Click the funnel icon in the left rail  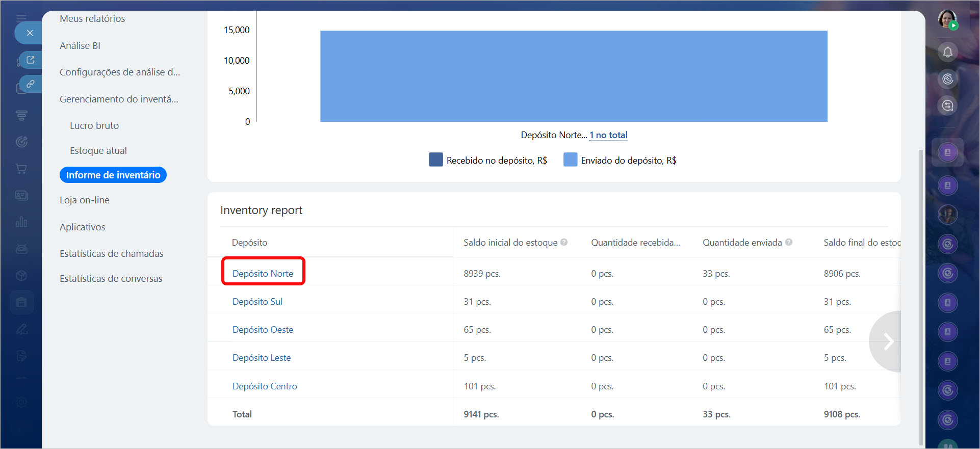point(21,115)
